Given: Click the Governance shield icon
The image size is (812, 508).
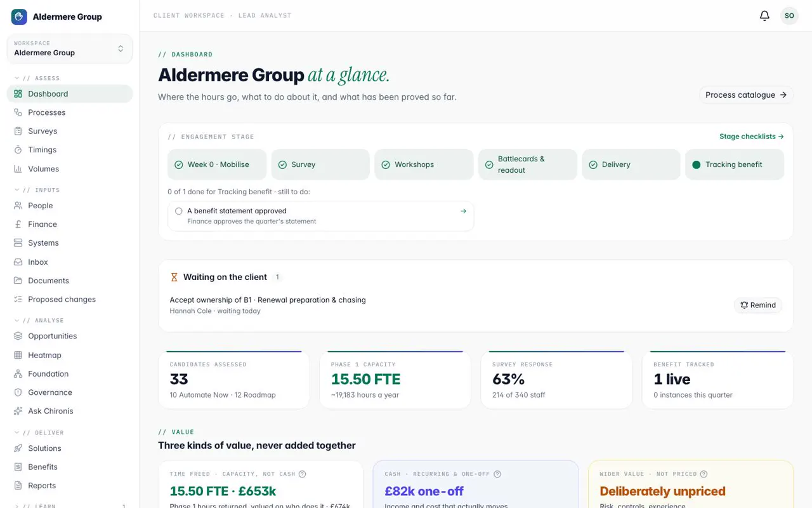Looking at the screenshot, I should pyautogui.click(x=18, y=392).
